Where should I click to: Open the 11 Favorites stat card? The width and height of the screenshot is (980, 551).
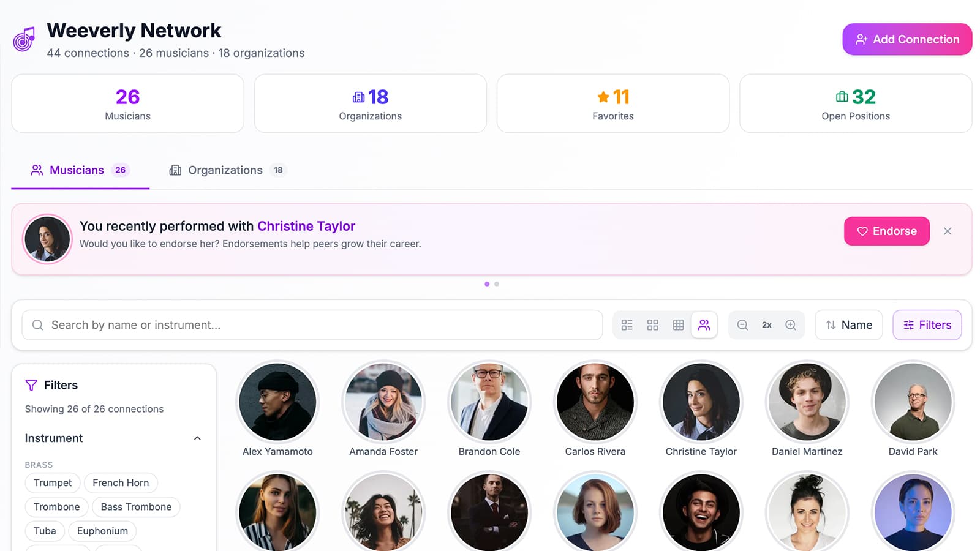[x=613, y=103]
